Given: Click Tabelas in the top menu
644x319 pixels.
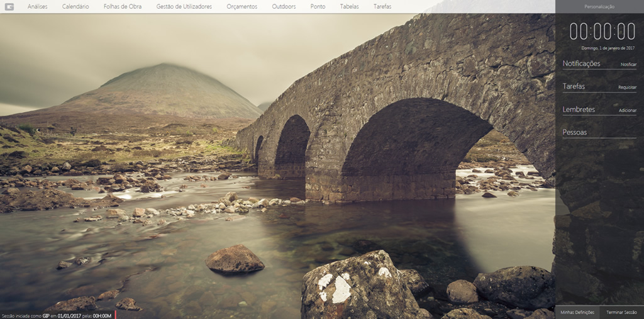Looking at the screenshot, I should point(349,6).
